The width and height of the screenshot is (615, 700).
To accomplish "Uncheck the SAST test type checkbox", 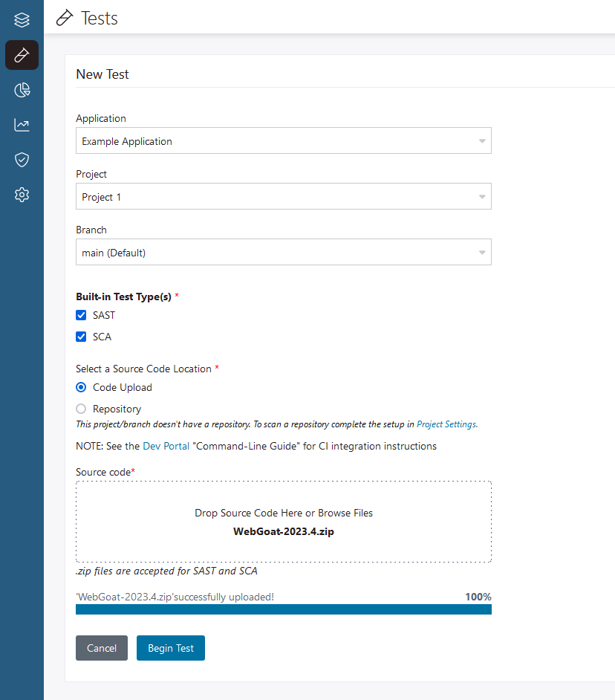I will point(82,316).
